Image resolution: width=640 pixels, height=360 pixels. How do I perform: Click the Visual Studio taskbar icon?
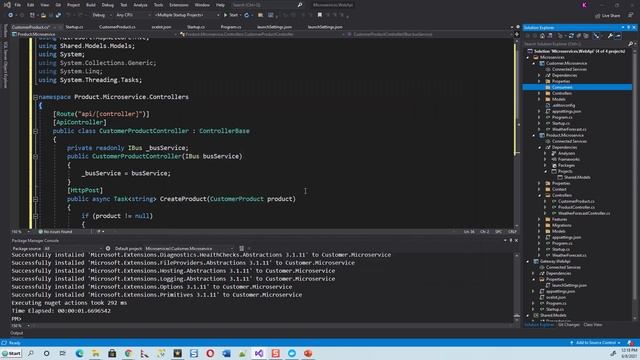[259, 353]
